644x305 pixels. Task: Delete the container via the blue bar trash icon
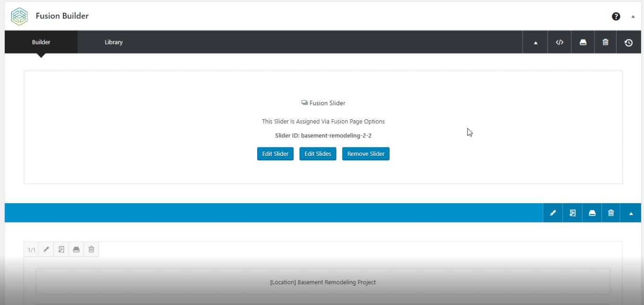(611, 213)
